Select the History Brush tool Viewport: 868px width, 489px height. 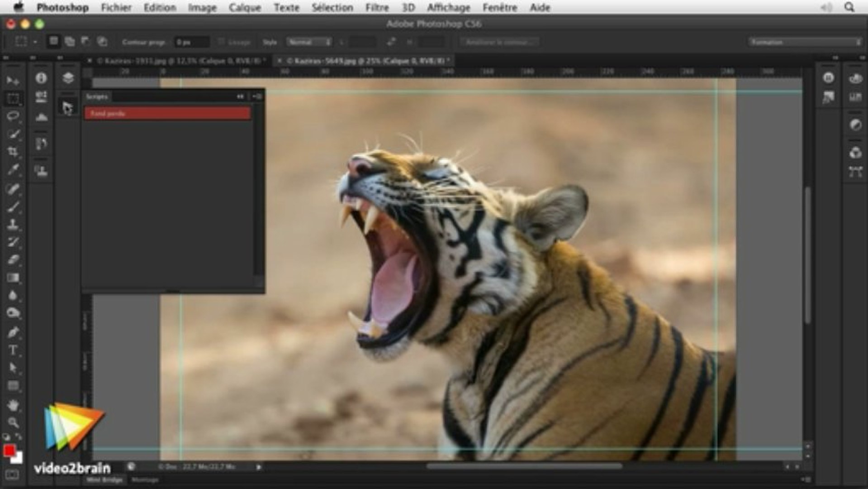[13, 242]
